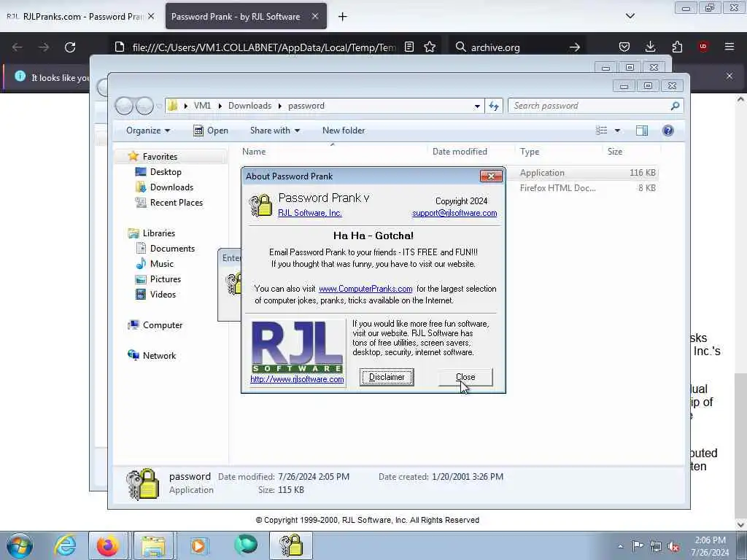The width and height of the screenshot is (747, 560).
Task: Toggle Firefox reader view icon
Action: point(409,47)
